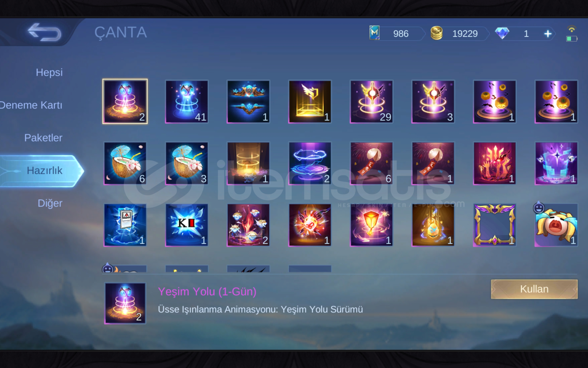Select the blue card burst effect item

(x=125, y=225)
